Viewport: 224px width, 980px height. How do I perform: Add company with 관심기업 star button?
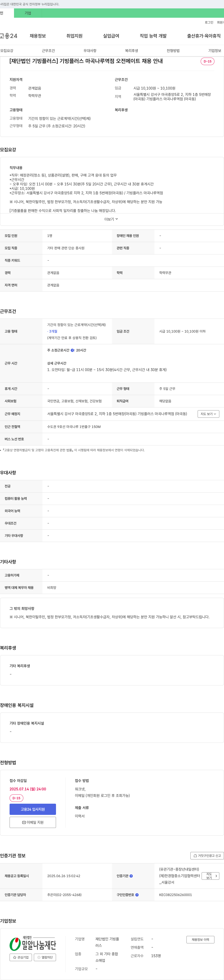[x=21, y=957]
